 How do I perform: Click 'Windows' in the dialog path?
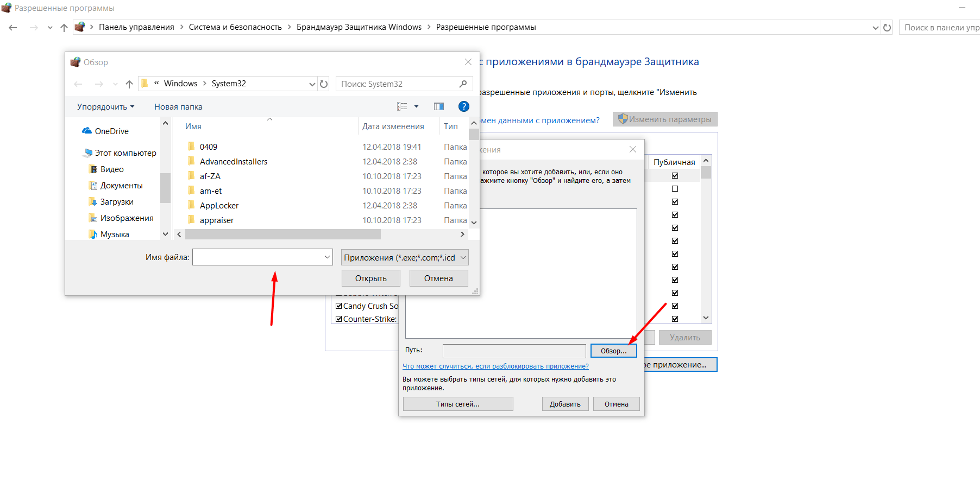click(180, 84)
